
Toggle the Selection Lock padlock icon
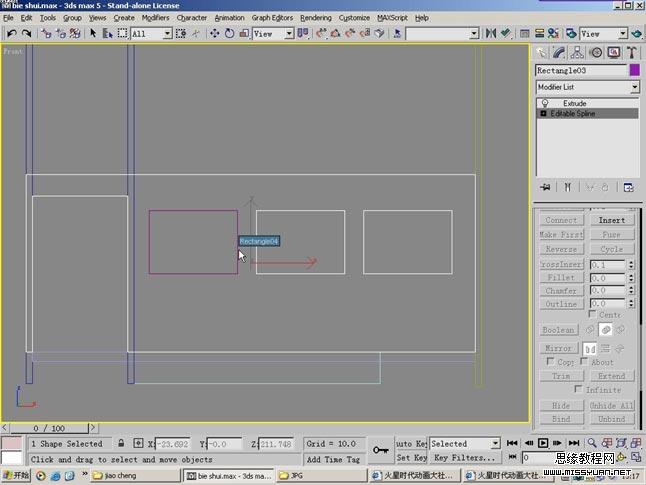tap(121, 443)
